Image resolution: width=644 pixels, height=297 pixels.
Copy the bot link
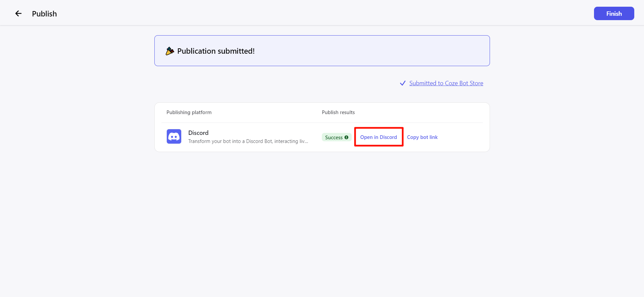pos(422,137)
